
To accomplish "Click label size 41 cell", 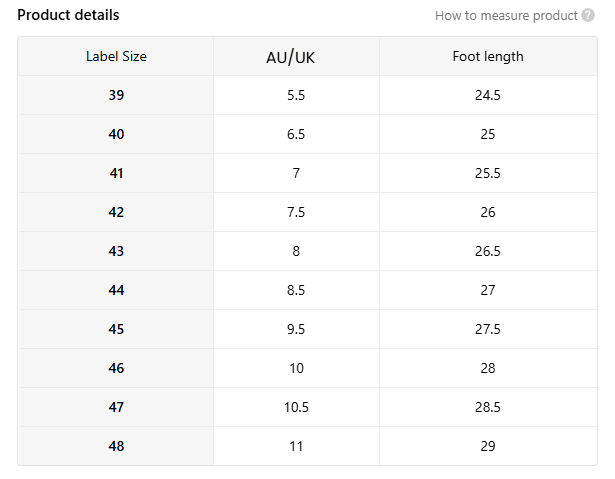I will (116, 173).
